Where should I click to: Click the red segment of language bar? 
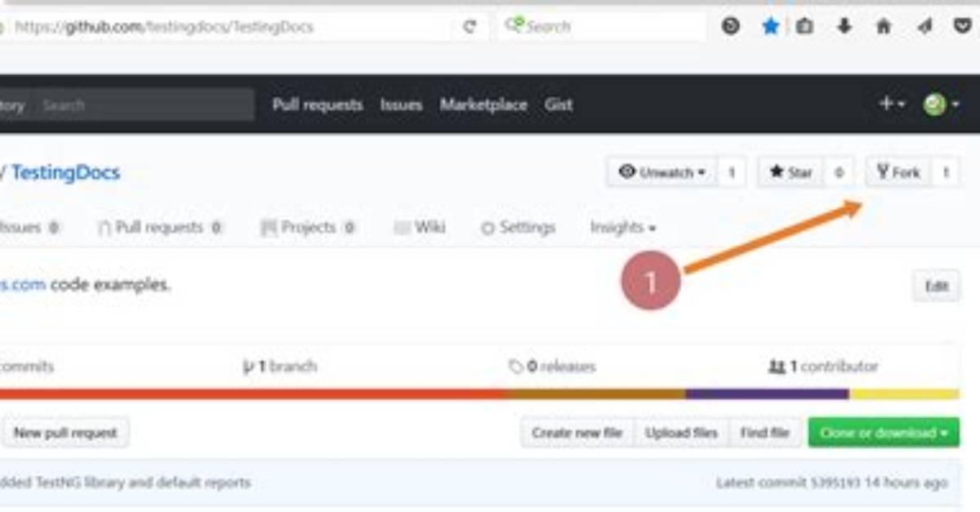tap(253, 394)
